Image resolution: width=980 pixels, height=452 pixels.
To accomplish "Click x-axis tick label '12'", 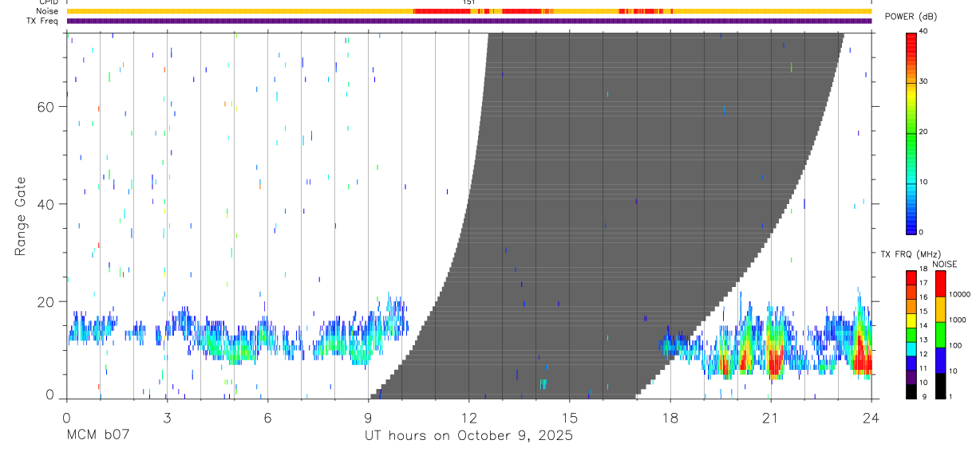I will coord(469,417).
